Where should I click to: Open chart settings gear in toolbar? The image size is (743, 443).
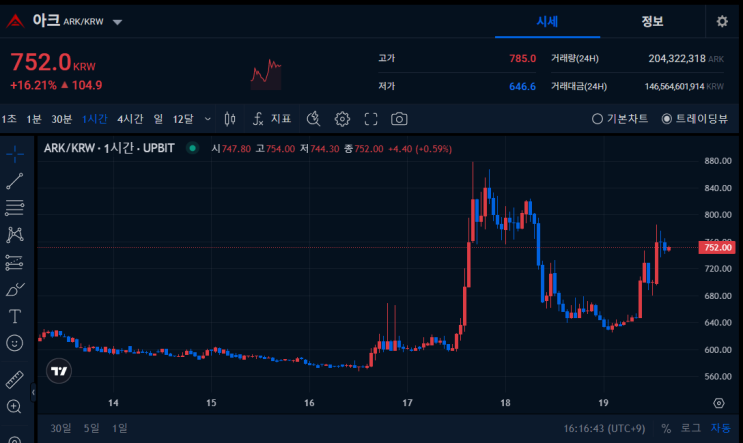(x=342, y=119)
